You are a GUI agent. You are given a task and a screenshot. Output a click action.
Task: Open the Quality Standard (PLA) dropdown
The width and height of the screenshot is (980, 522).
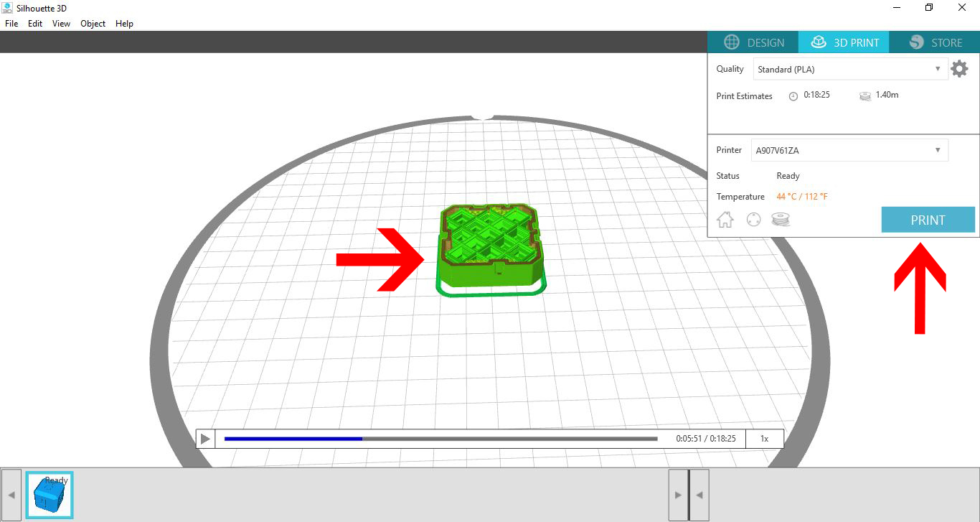pyautogui.click(x=850, y=70)
